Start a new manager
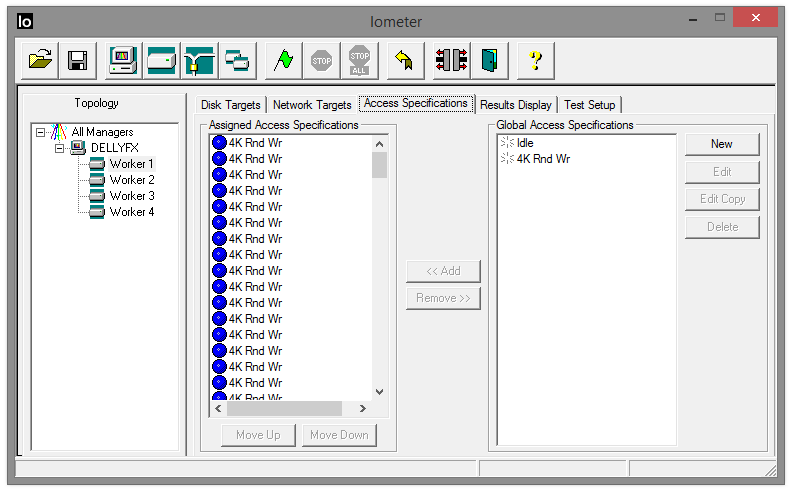789x492 pixels. coord(124,61)
